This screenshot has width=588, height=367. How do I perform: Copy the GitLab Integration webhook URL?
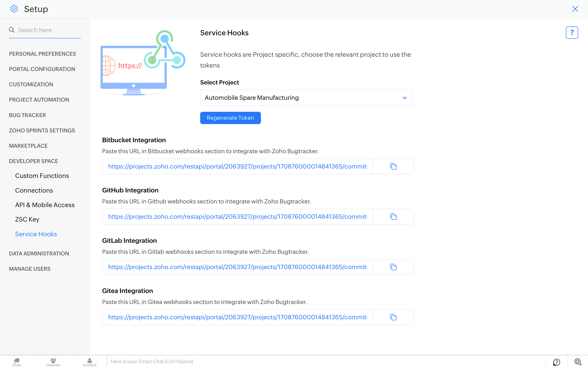393,267
